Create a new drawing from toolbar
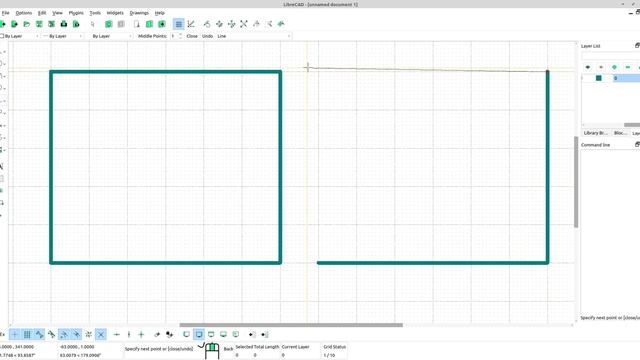Screen dimensions: 640x360 pos(2,24)
